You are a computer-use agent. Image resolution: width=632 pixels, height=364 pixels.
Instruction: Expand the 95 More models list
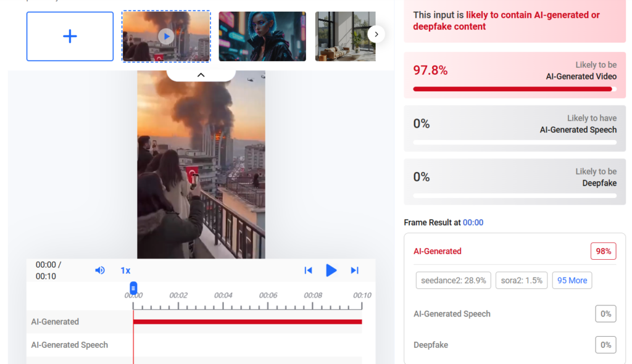pyautogui.click(x=572, y=280)
